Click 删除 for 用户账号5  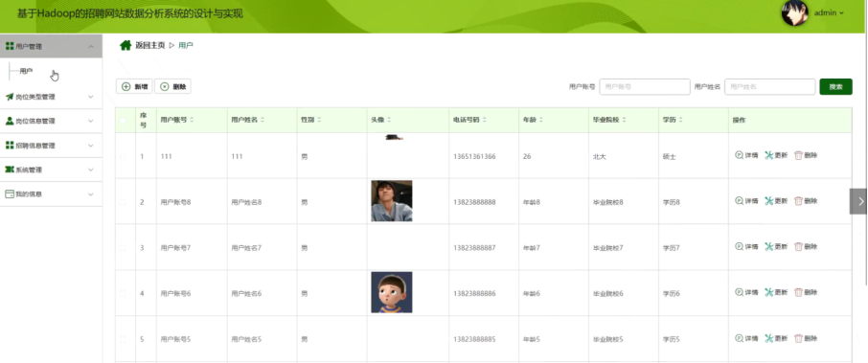(x=806, y=338)
